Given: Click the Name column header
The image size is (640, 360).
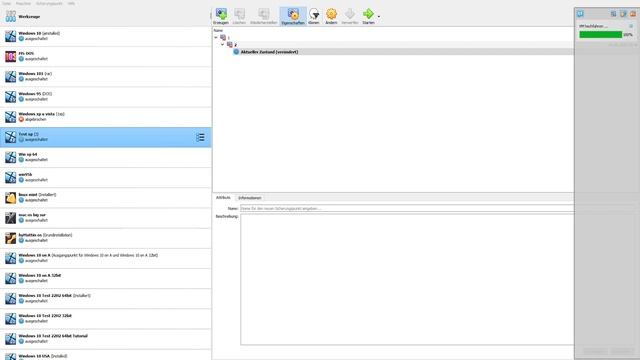Looking at the screenshot, I should coord(218,31).
